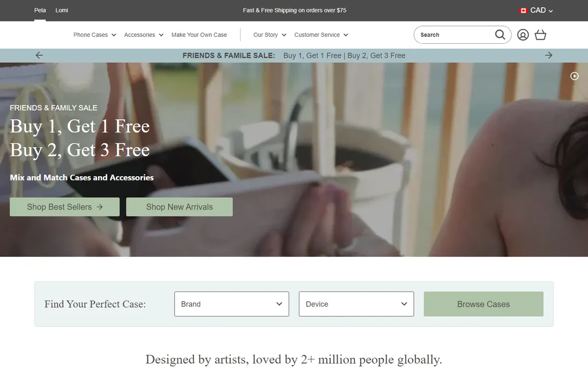Open the Customer Service dropdown

[x=321, y=35]
